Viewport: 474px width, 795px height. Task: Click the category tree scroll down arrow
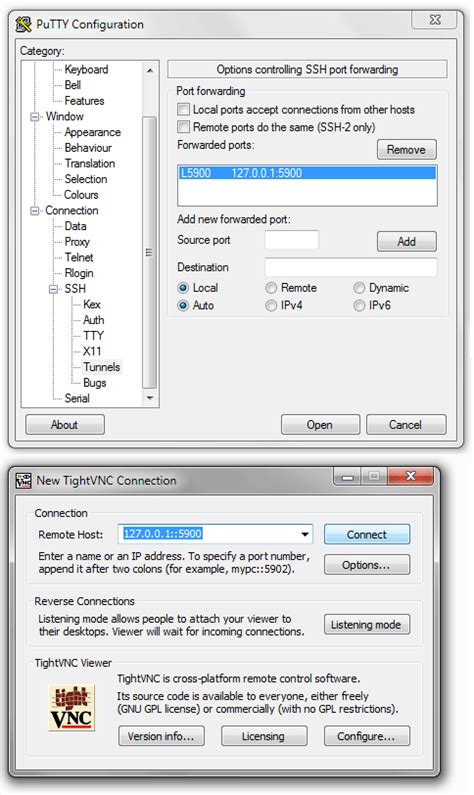(x=150, y=398)
